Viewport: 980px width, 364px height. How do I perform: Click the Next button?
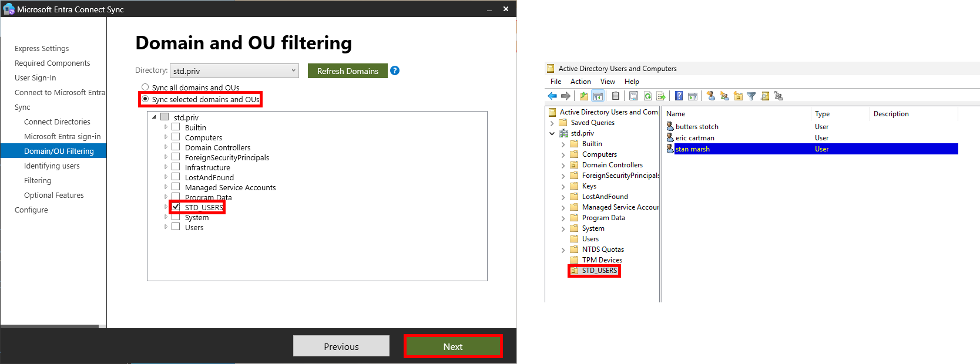(x=453, y=346)
